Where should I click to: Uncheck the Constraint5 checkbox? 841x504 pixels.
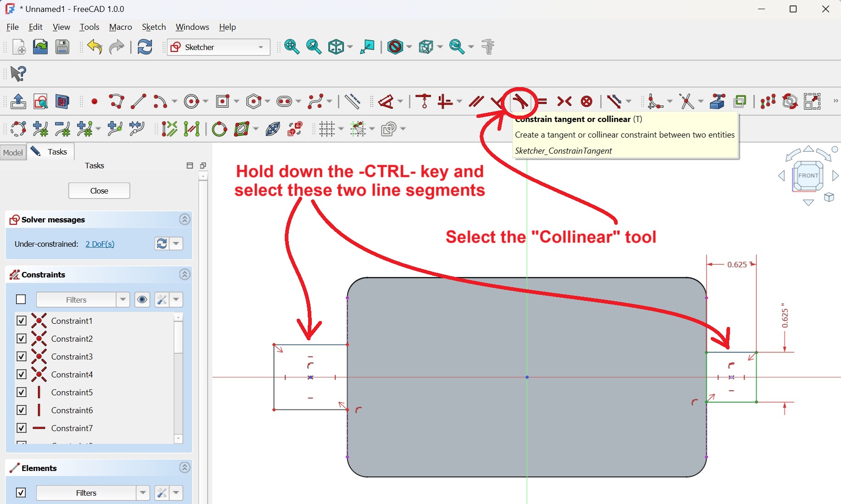[x=22, y=392]
